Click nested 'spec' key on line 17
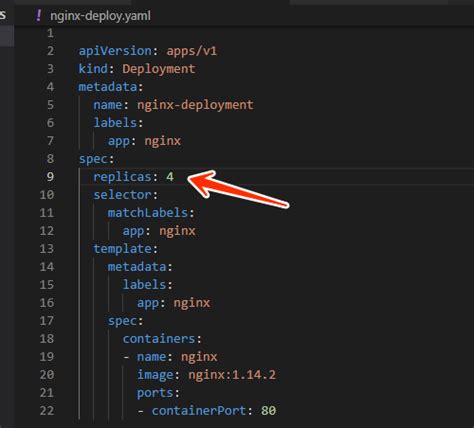This screenshot has width=474, height=428. click(122, 321)
